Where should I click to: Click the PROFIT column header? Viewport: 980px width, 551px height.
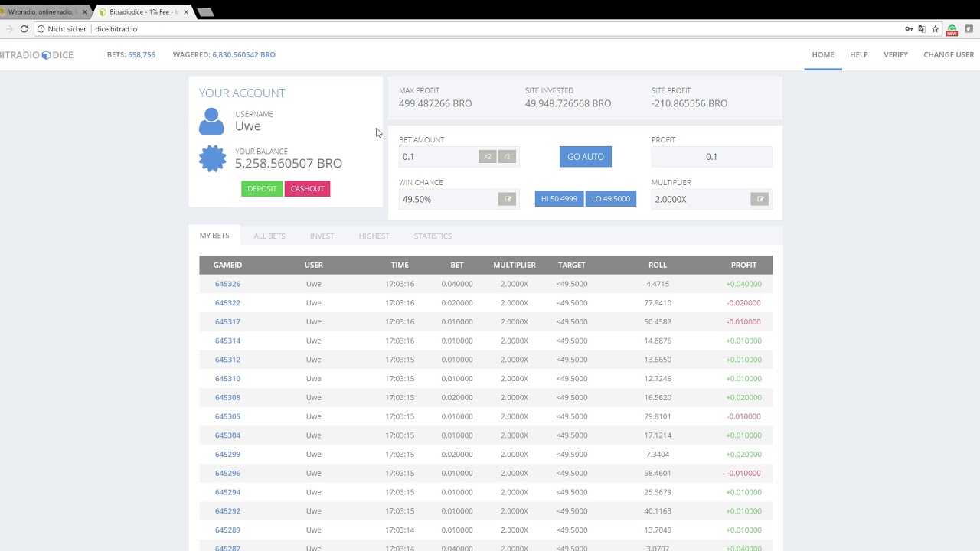[x=743, y=266]
